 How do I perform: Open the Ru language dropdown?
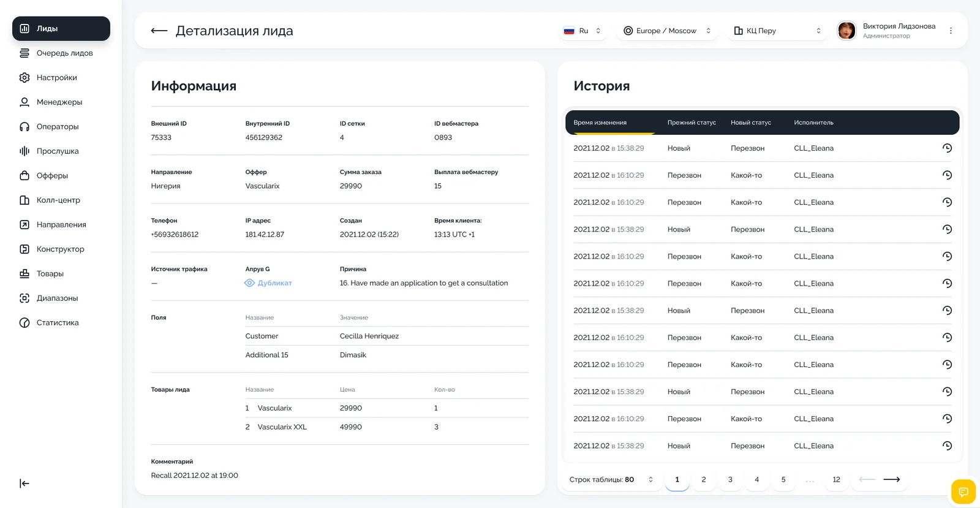click(x=582, y=31)
